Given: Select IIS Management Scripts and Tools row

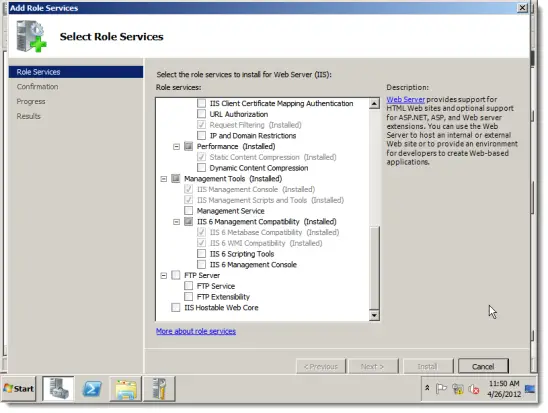Looking at the screenshot, I should (264, 200).
